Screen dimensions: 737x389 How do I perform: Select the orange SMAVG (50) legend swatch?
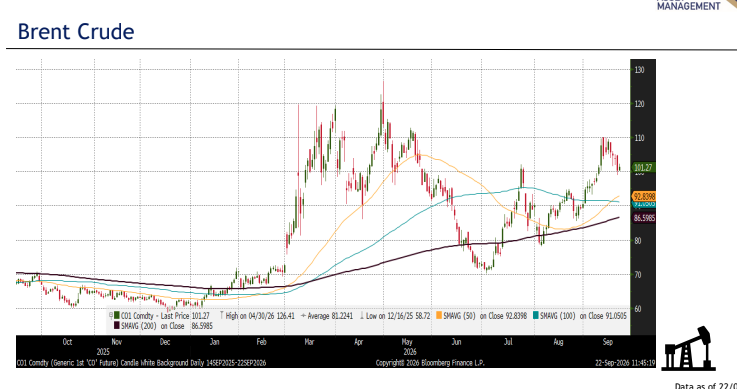439,316
